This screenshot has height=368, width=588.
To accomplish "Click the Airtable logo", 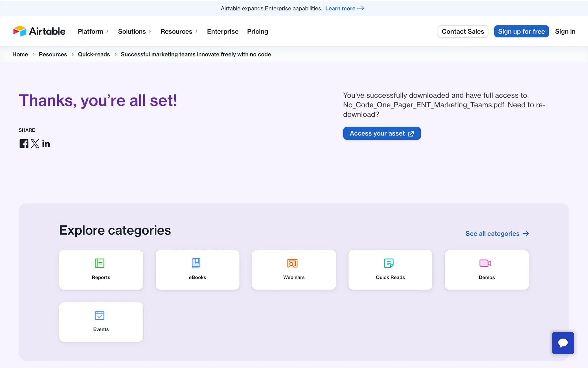I will click(x=39, y=31).
